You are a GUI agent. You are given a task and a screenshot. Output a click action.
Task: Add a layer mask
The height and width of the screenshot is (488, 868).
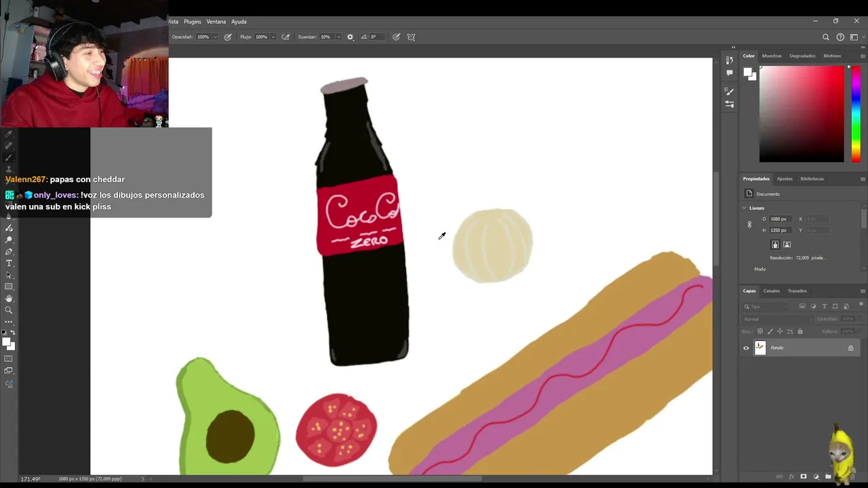804,476
